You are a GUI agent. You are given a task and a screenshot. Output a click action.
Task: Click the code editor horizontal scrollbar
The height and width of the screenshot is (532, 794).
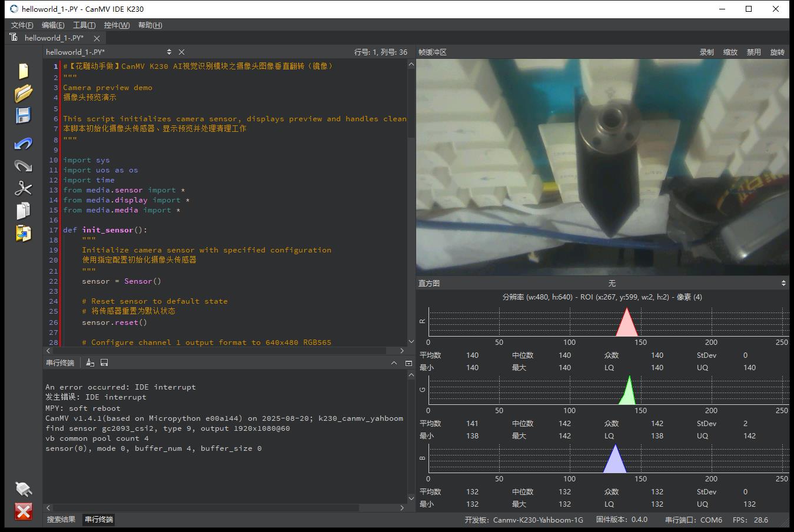click(224, 350)
